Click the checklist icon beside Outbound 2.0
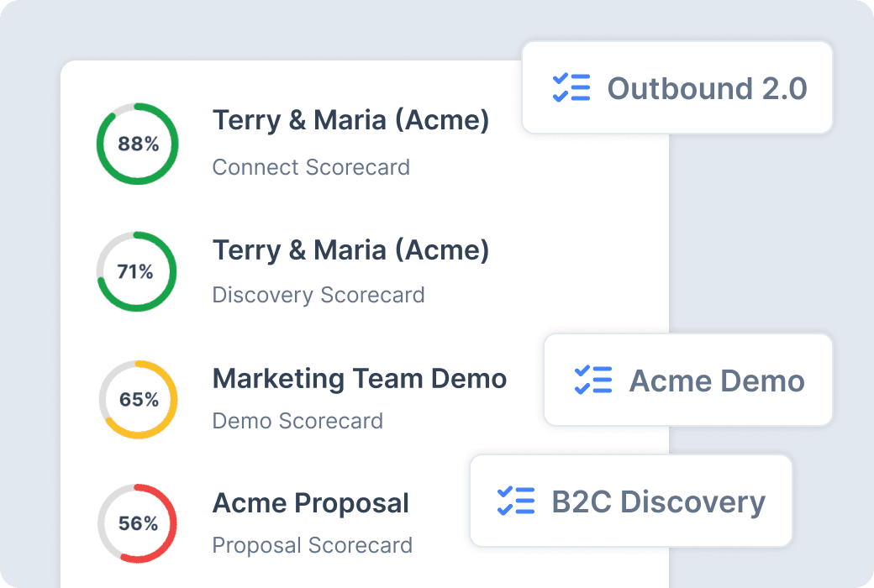874x588 pixels. (572, 88)
